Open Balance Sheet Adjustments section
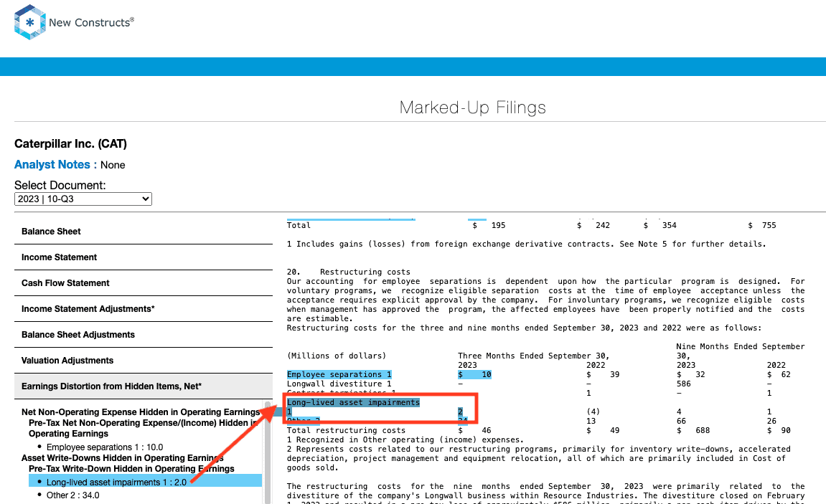 (144, 335)
